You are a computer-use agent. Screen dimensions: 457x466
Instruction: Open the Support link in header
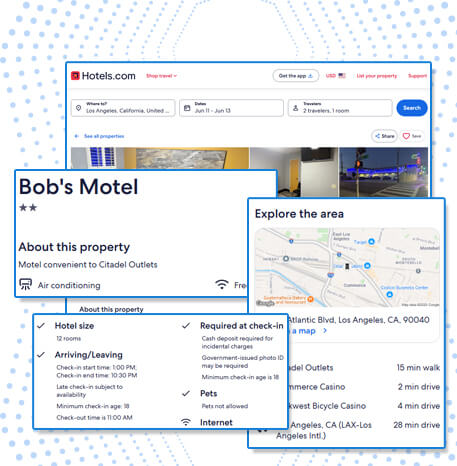coord(417,76)
